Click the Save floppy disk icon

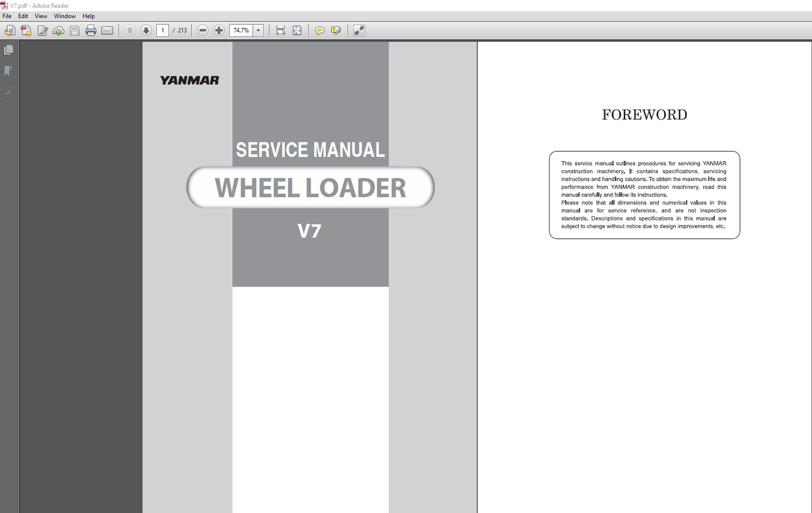coord(75,30)
